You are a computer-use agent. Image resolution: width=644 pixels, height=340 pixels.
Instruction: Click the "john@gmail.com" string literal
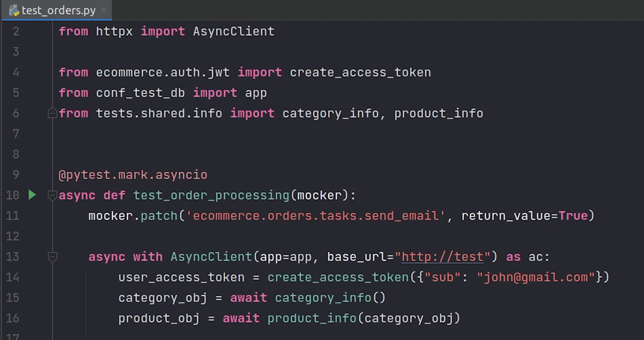536,277
